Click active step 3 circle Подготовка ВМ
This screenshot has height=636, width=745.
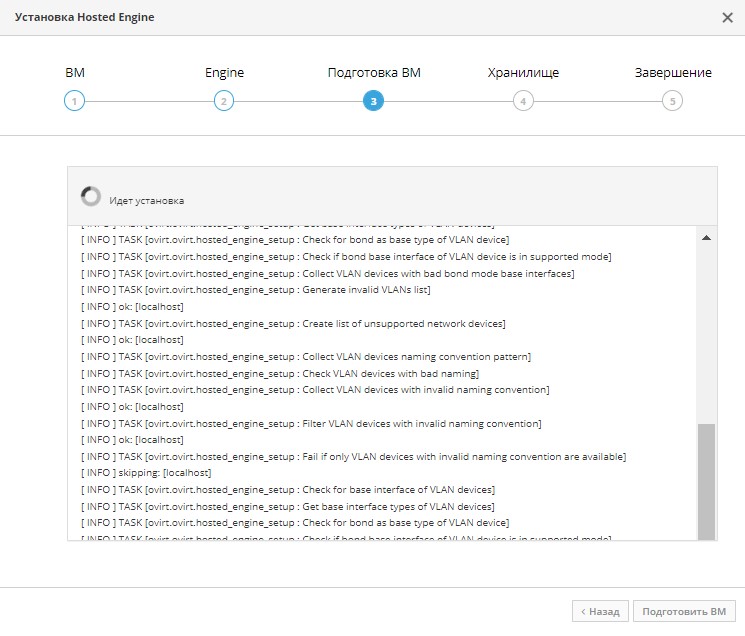tap(373, 101)
